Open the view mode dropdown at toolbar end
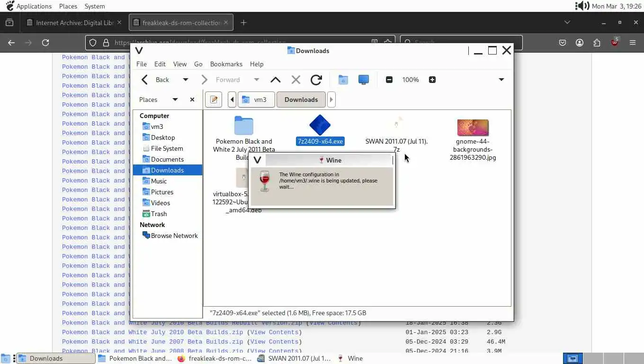This screenshot has width=644, height=364. 501,80
